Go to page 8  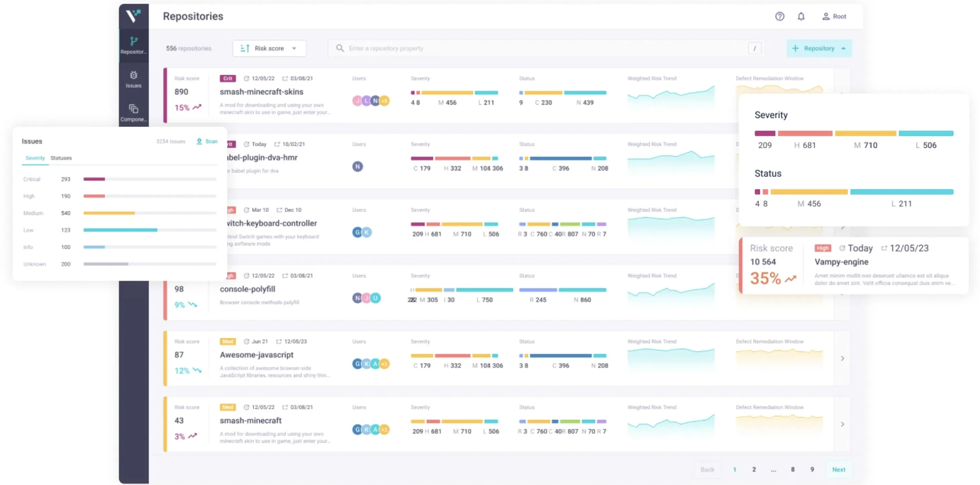coord(793,470)
